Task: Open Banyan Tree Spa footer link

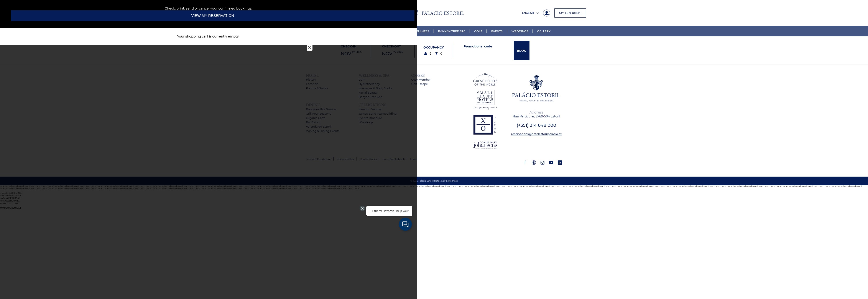Action: (x=370, y=97)
